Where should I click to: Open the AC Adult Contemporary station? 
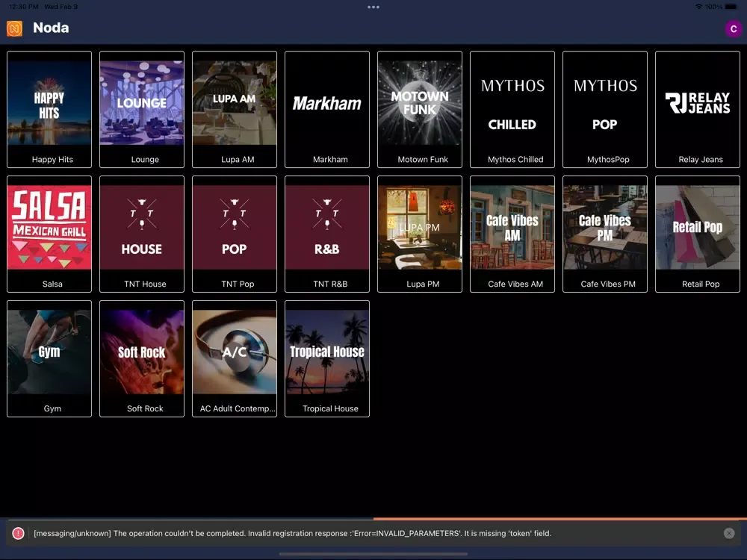(x=235, y=358)
